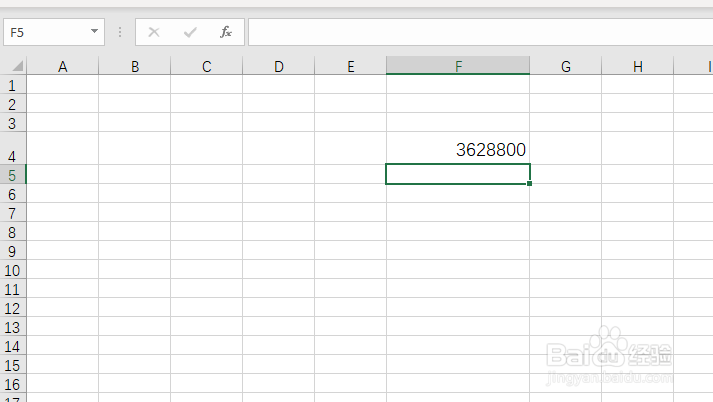Click the fill handle of cell F5
The image size is (713, 402).
(x=530, y=184)
